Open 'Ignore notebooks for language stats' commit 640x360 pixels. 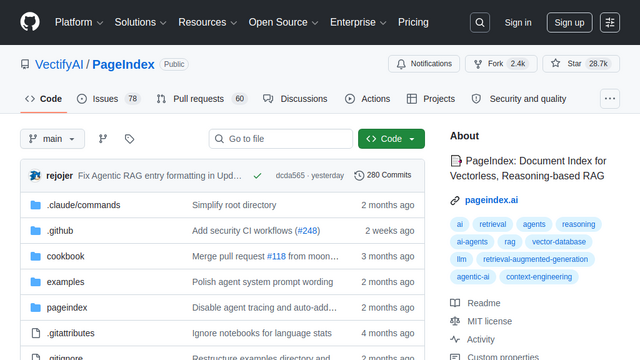262,333
